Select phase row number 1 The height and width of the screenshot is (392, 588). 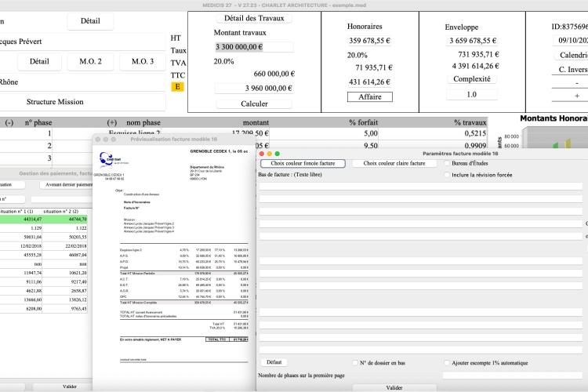(49, 133)
